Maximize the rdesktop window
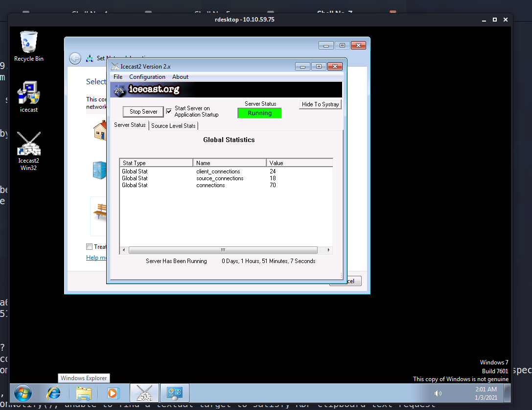532x410 pixels. point(495,20)
